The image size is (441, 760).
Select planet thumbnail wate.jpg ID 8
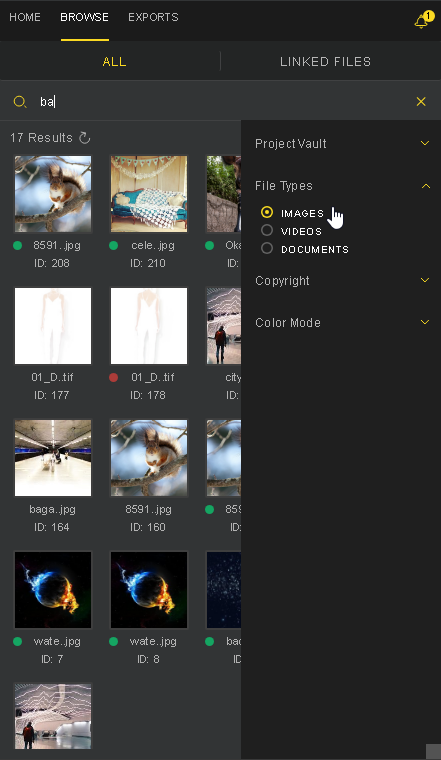pos(149,590)
